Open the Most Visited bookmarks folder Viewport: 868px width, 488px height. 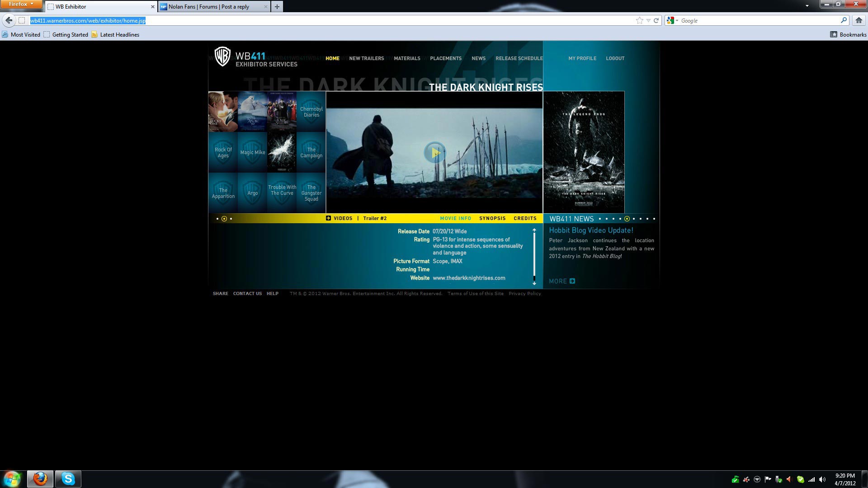coord(21,34)
